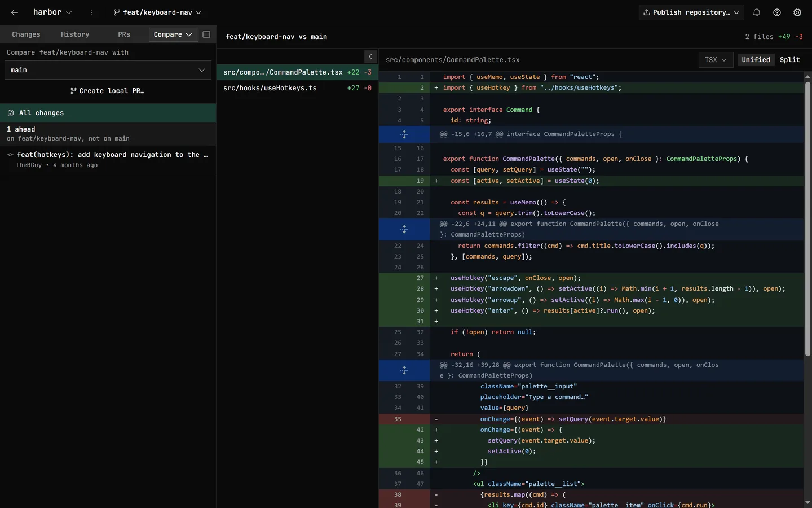Open src/hooks/useHotkeys.ts in the file list

tap(297, 88)
